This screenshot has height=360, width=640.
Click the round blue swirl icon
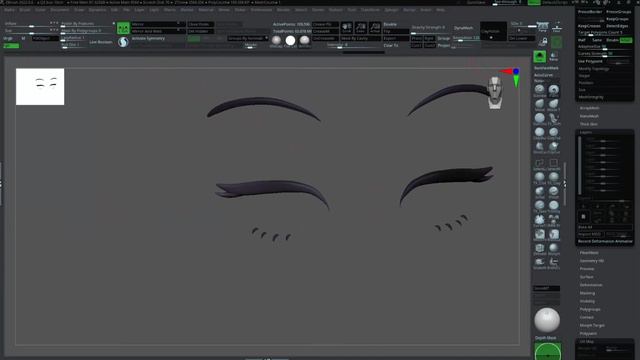point(123,42)
